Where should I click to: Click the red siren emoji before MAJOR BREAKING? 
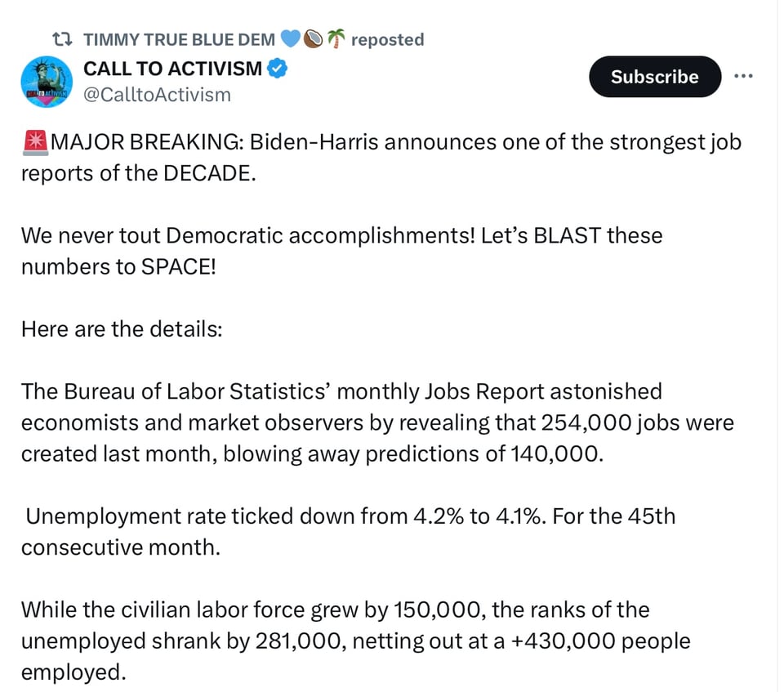(35, 142)
